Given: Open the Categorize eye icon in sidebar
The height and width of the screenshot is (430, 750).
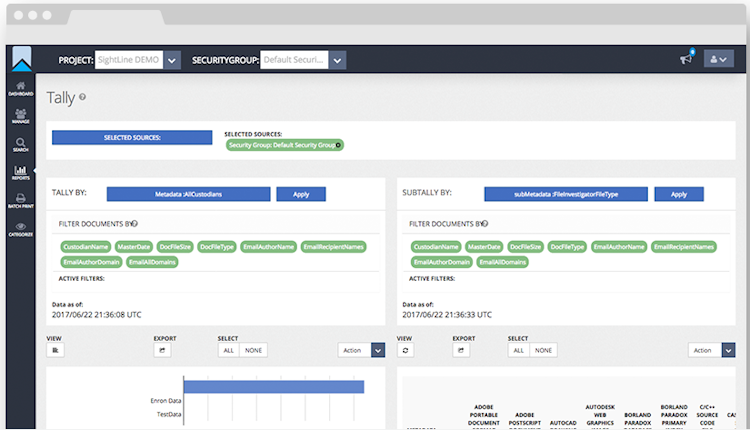Looking at the screenshot, I should coord(21,229).
